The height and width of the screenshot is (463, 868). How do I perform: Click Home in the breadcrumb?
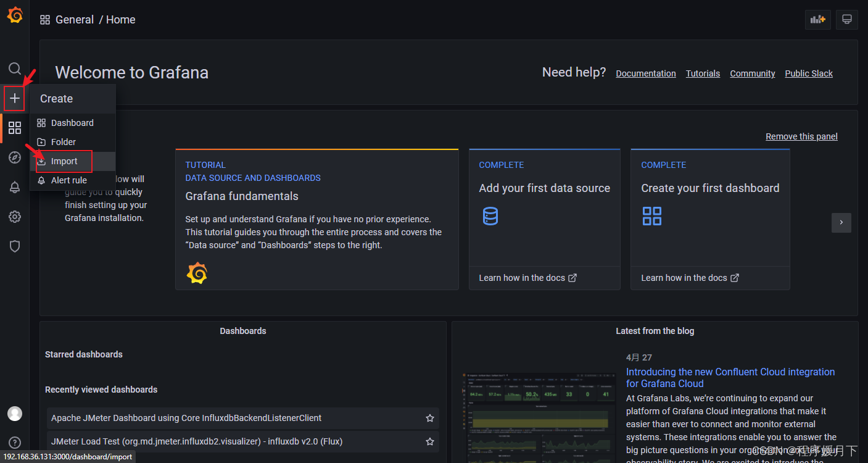[x=121, y=20]
